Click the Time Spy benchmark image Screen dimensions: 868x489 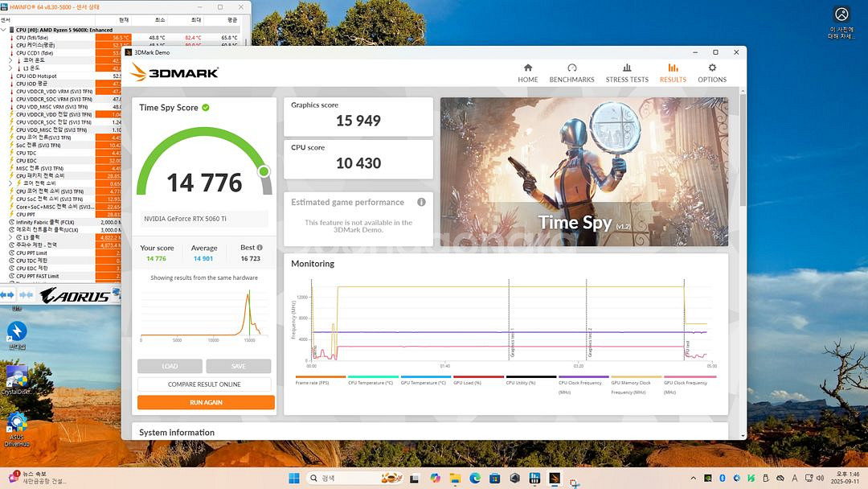click(x=584, y=171)
